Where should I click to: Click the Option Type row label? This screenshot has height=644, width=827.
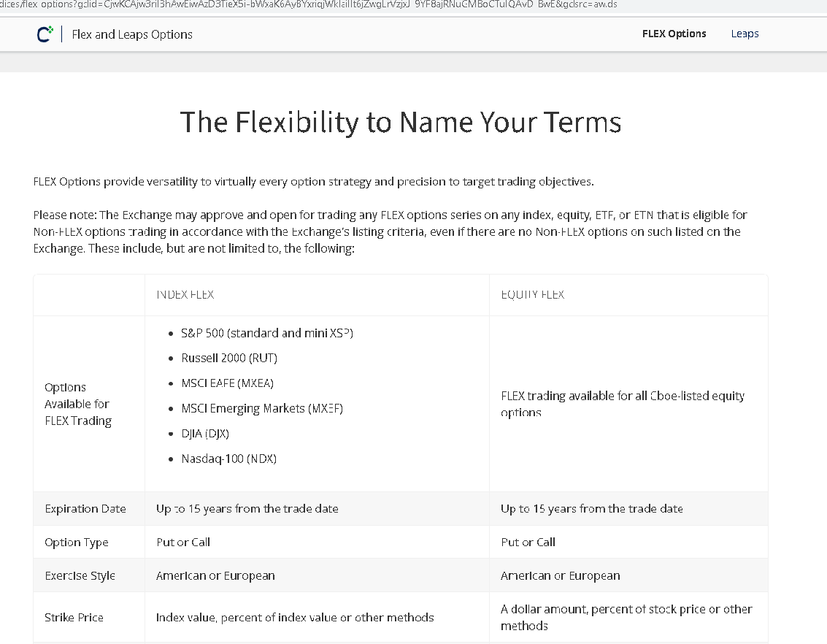[77, 543]
